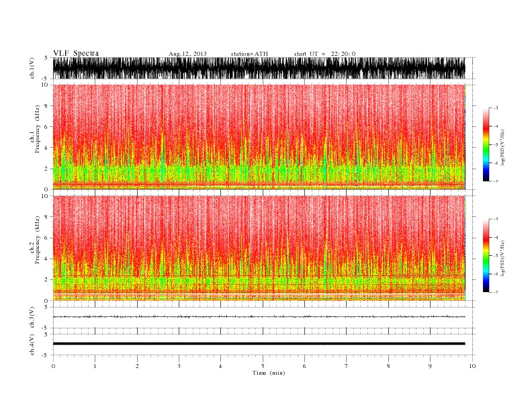
Task: Click time axis tick label "6"
Action: coord(304,366)
